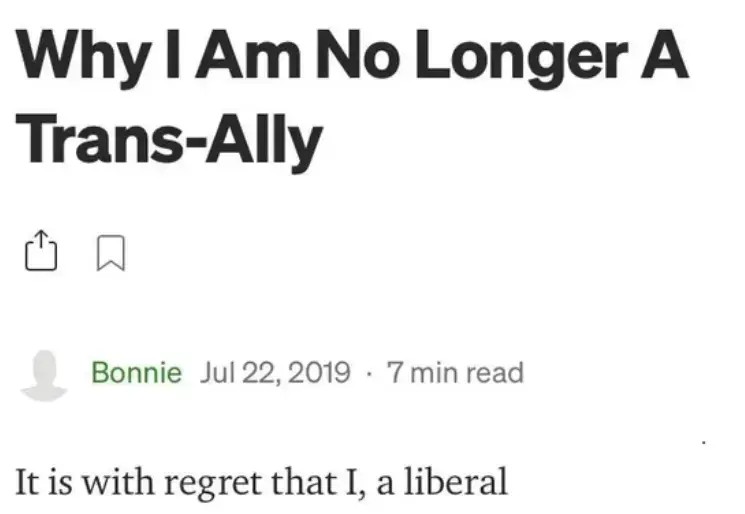
Task: Click the share icon below the title
Action: coord(36,252)
